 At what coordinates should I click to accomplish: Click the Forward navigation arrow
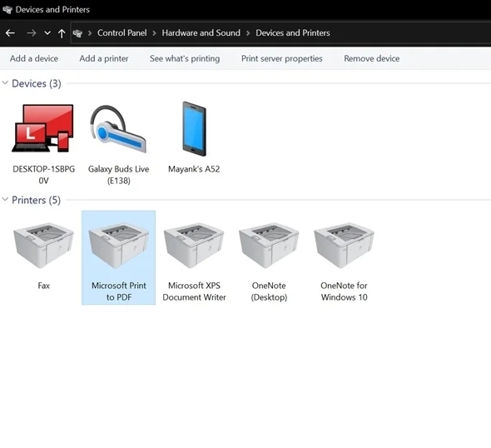click(32, 33)
